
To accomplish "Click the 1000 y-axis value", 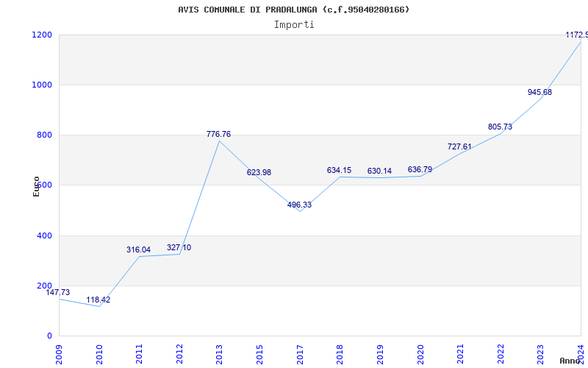I will point(41,85).
